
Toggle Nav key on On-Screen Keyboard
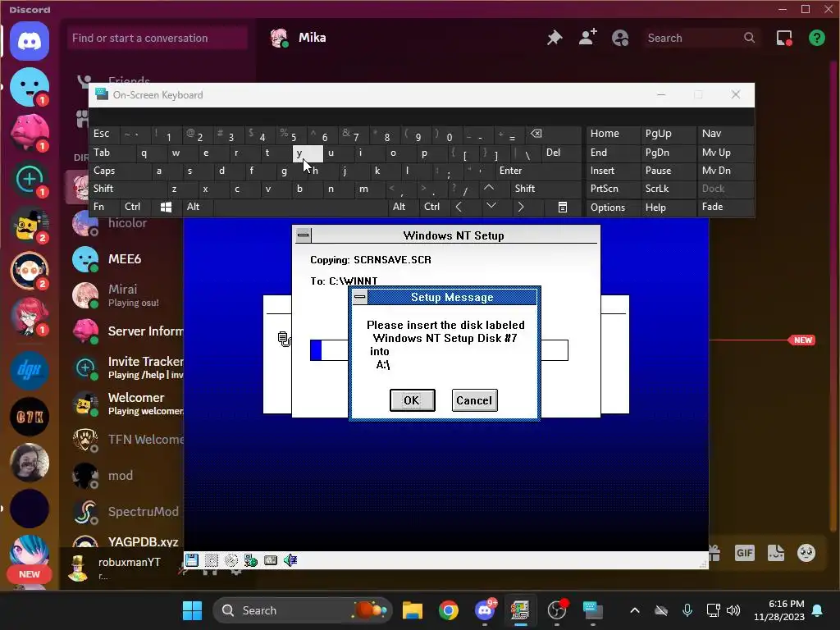[x=725, y=134]
